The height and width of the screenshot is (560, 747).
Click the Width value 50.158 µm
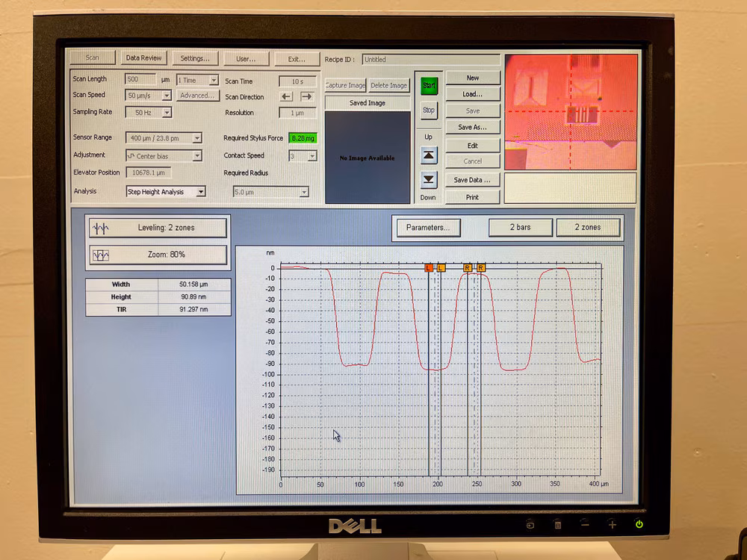(194, 284)
